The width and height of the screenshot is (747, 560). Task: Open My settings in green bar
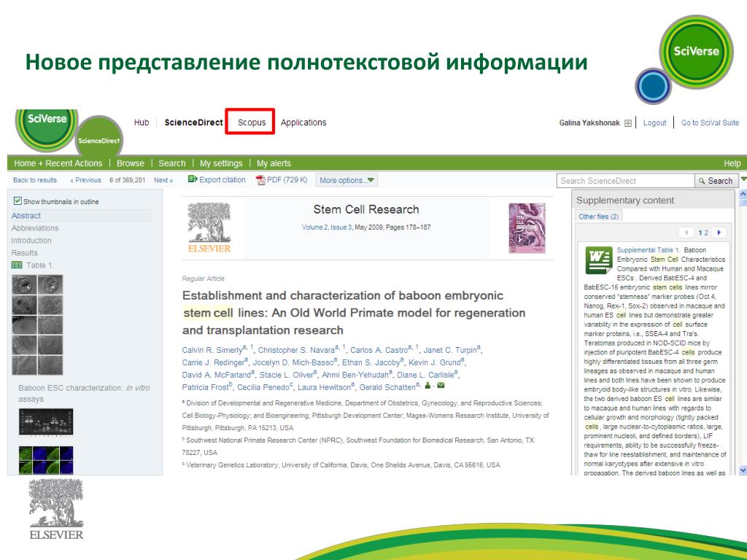click(221, 163)
